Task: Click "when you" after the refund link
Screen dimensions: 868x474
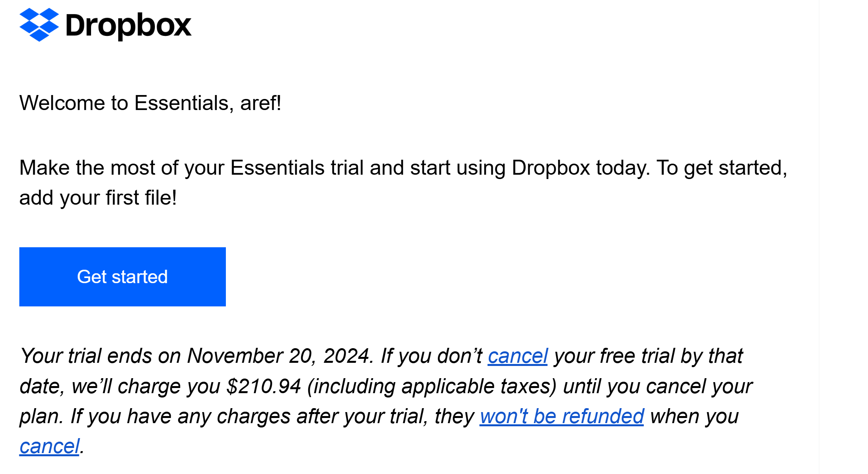Action: 694,416
